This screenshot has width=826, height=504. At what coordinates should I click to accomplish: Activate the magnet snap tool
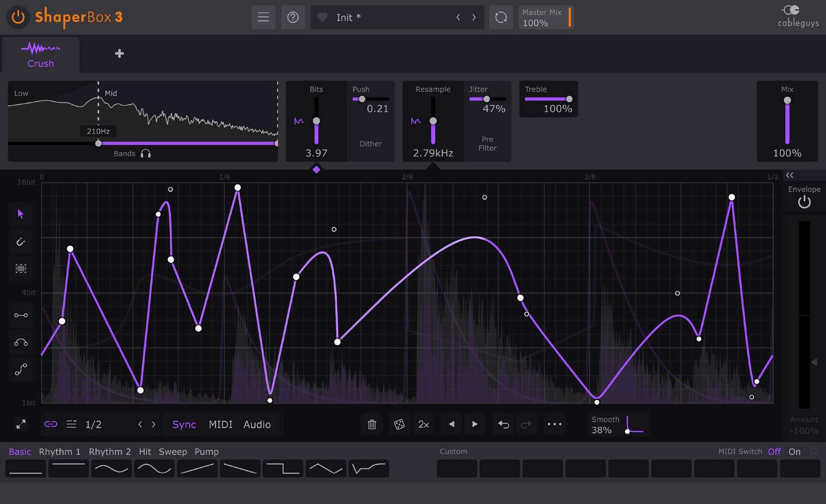[x=21, y=241]
